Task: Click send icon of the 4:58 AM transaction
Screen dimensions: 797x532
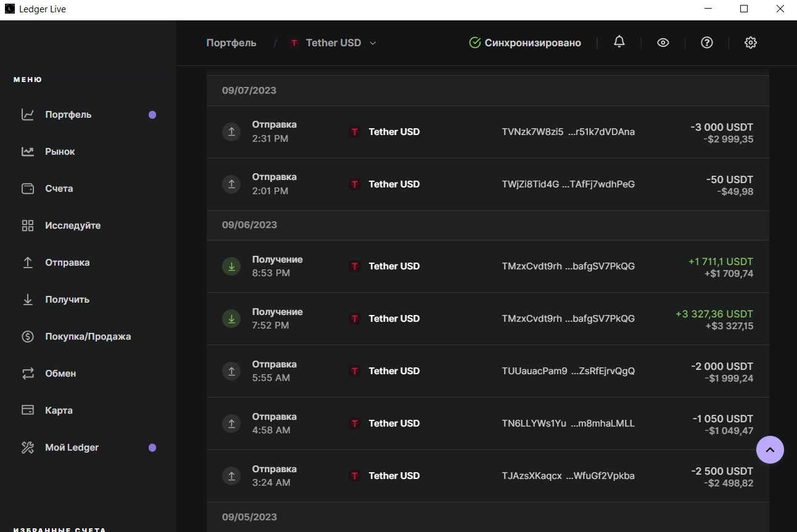Action: pos(231,424)
